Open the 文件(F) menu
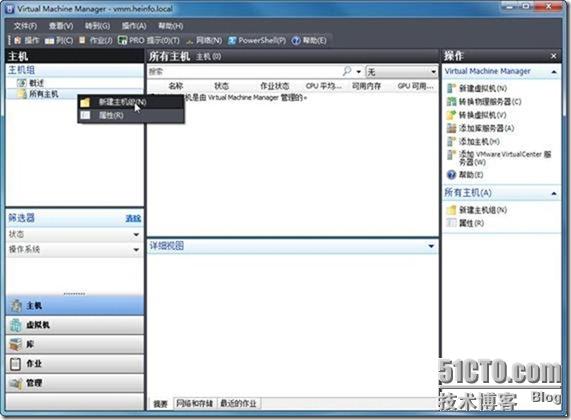Screen dimensions: 571x420 (x=25, y=26)
